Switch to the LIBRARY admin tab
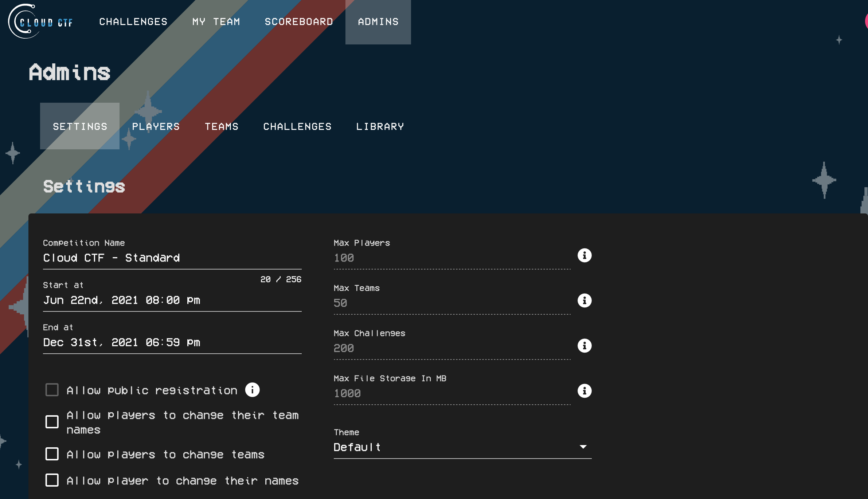The height and width of the screenshot is (499, 868). [x=380, y=126]
